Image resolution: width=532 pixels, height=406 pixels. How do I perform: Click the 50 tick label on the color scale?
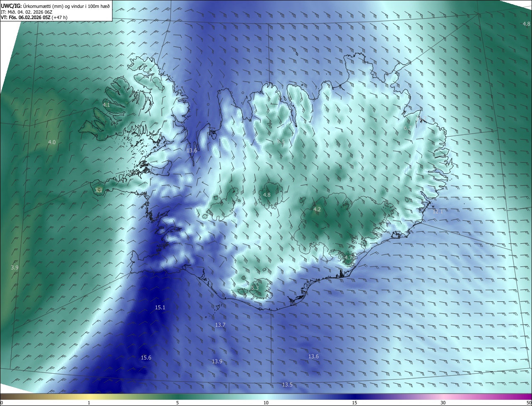(x=529, y=403)
